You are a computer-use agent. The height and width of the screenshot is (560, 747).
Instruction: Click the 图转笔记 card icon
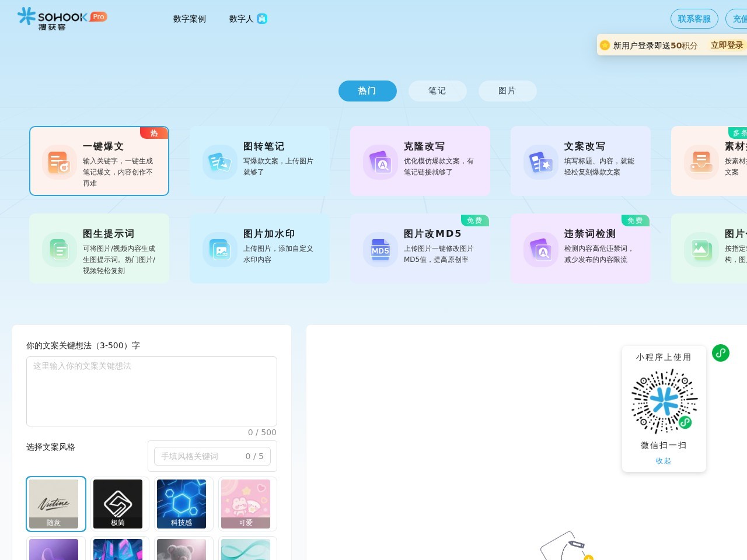[220, 162]
